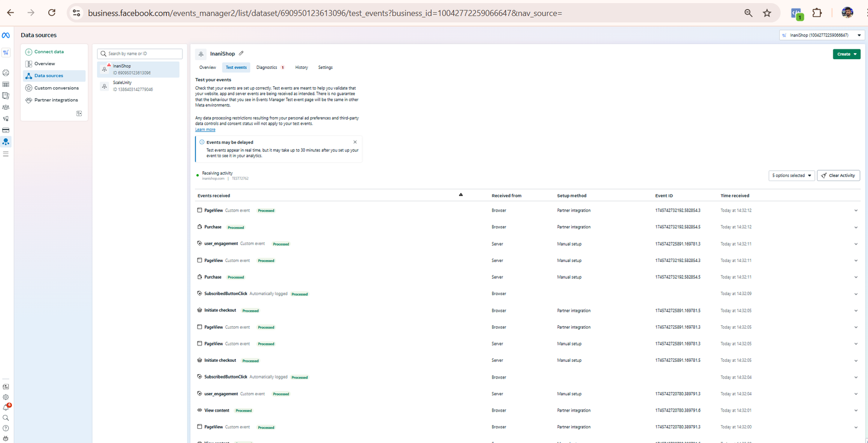
Task: Reload the browser page
Action: pos(52,12)
